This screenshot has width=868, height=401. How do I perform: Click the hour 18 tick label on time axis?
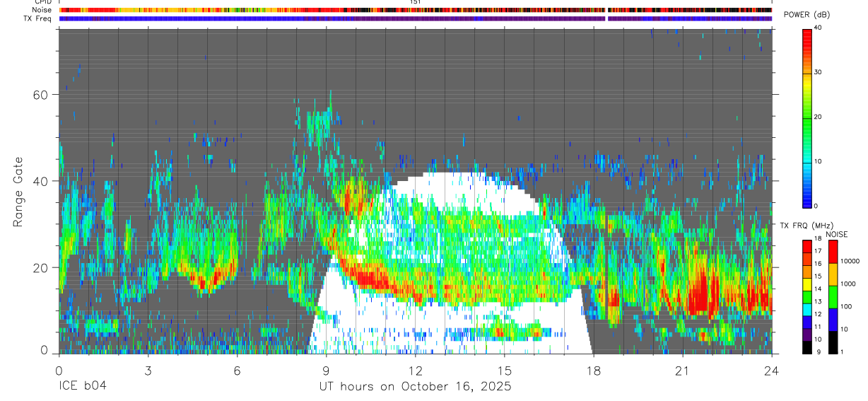click(x=593, y=370)
